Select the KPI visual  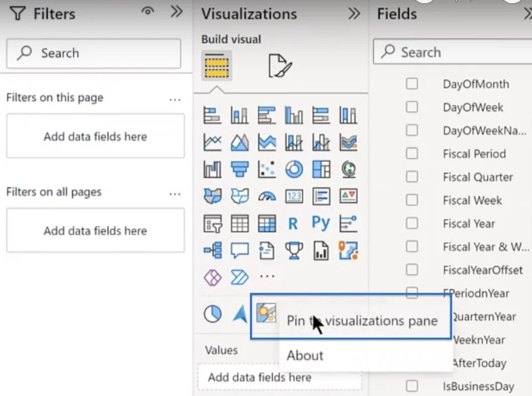tap(348, 196)
